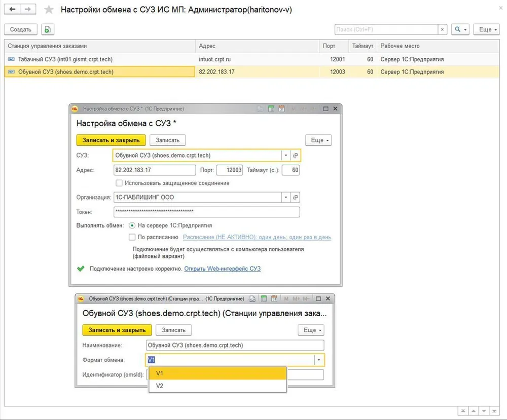Toggle the По расписанию checkbox
The width and height of the screenshot is (507, 420).
(132, 237)
